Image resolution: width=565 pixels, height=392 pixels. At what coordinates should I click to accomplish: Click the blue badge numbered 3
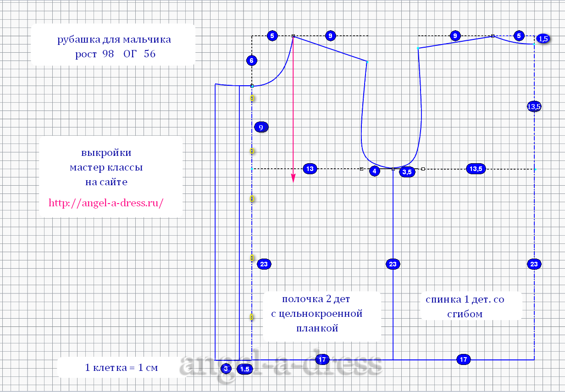click(226, 368)
